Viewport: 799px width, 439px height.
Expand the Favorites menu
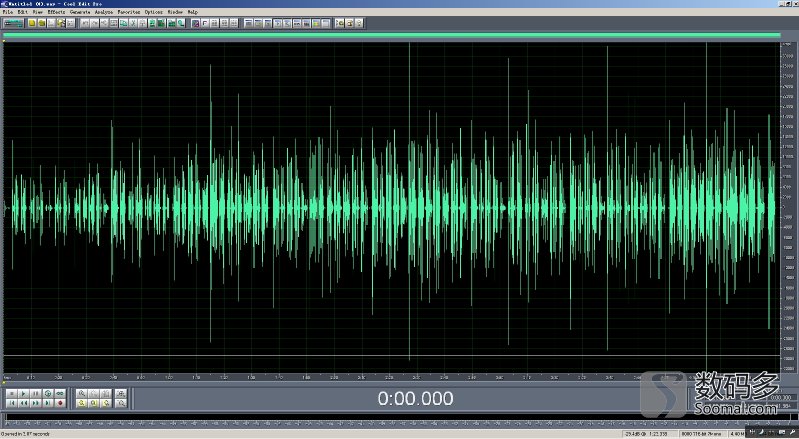tap(130, 12)
